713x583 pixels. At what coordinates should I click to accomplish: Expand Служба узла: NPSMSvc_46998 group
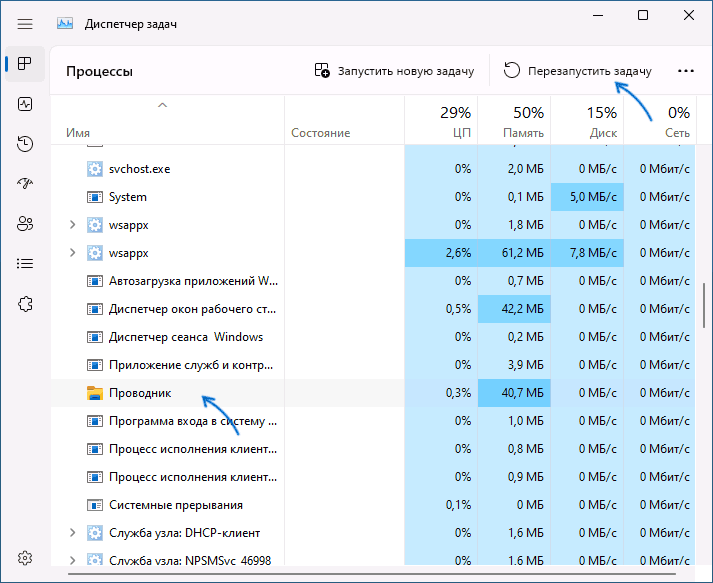(x=72, y=560)
